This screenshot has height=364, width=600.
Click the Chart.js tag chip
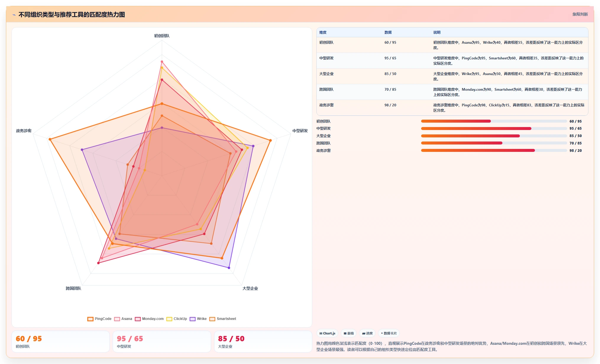pos(327,333)
